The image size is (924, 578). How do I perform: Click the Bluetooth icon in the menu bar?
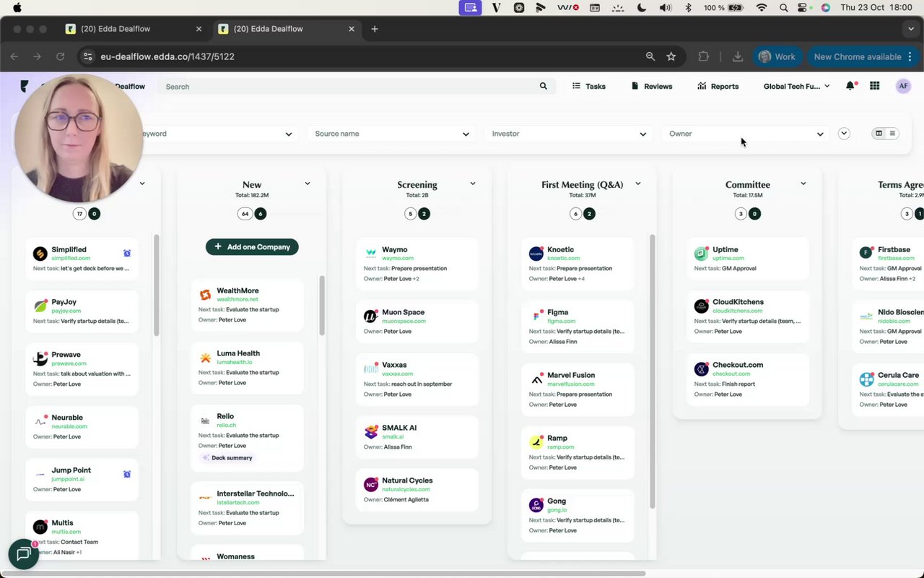click(x=688, y=7)
